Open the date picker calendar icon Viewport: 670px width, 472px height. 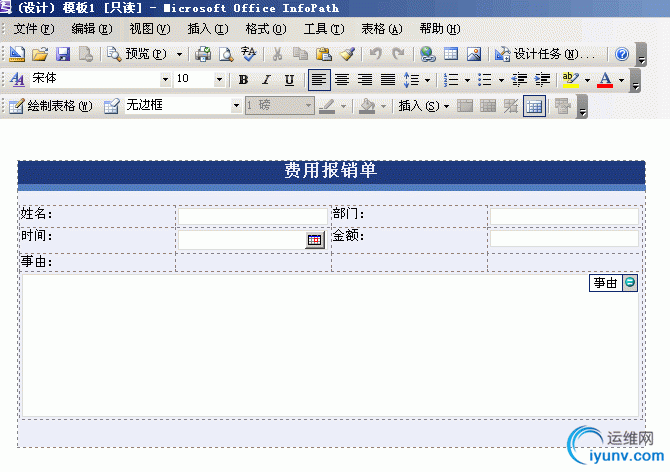pyautogui.click(x=314, y=240)
